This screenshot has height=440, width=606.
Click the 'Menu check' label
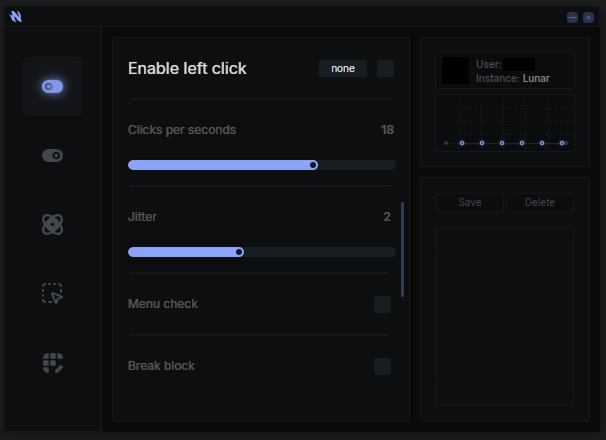coord(163,304)
